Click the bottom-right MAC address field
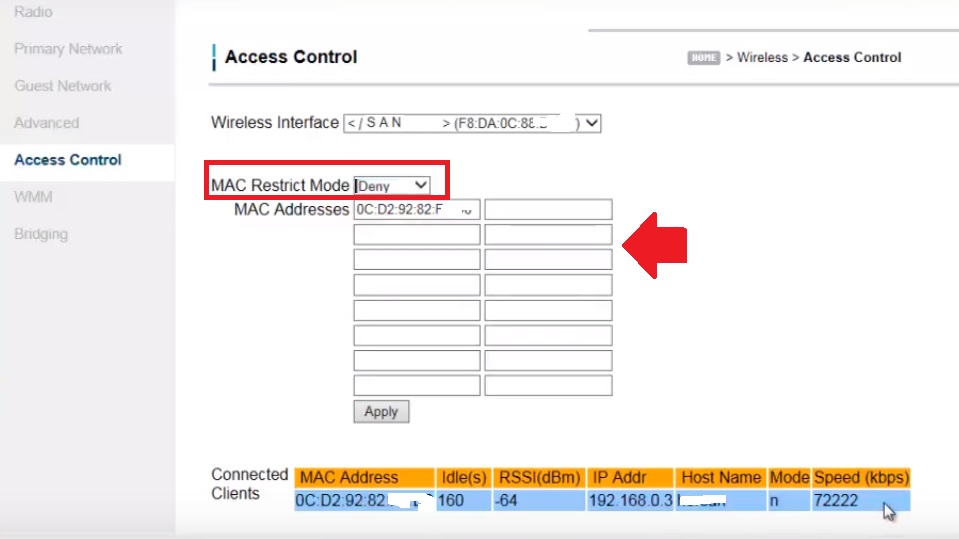This screenshot has width=959, height=539. coord(548,386)
